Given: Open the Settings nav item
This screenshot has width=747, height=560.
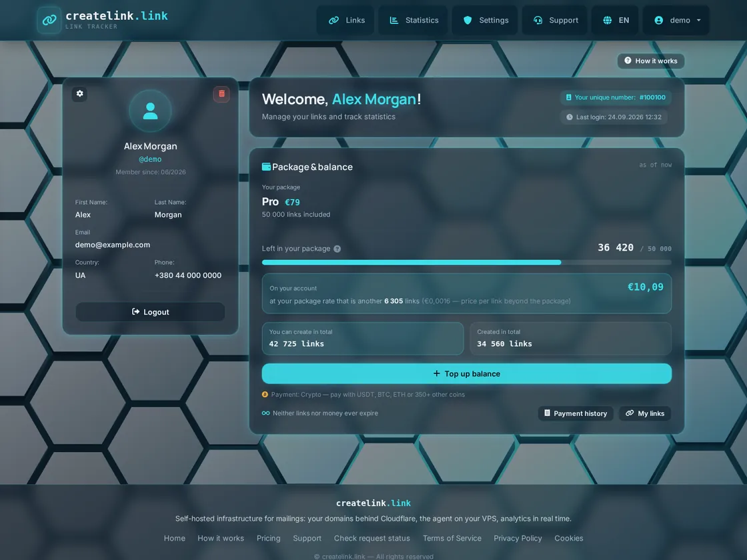Looking at the screenshot, I should click(485, 20).
